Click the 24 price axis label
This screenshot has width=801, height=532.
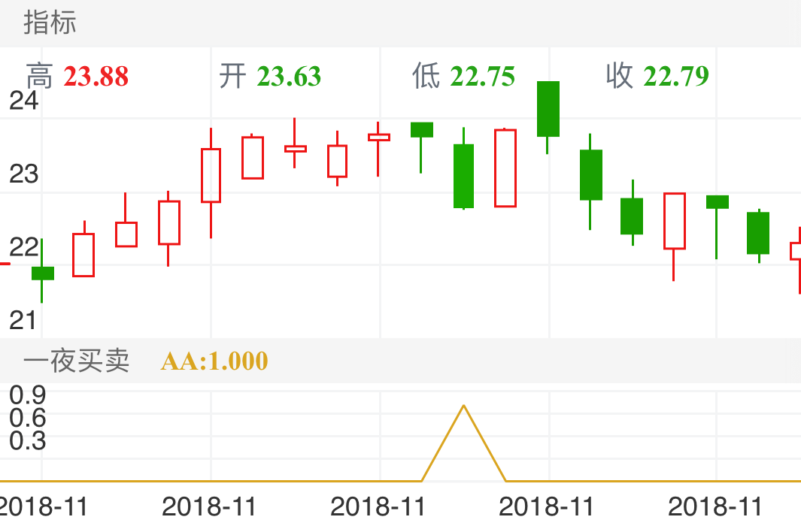23,101
